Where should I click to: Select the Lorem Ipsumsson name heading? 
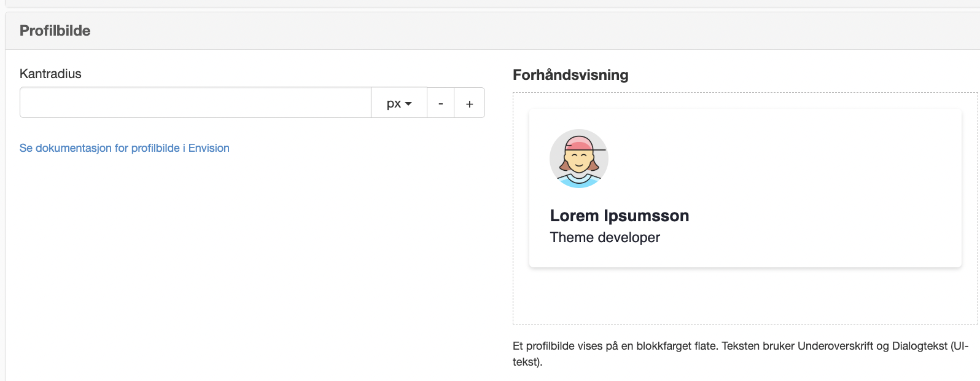click(620, 216)
